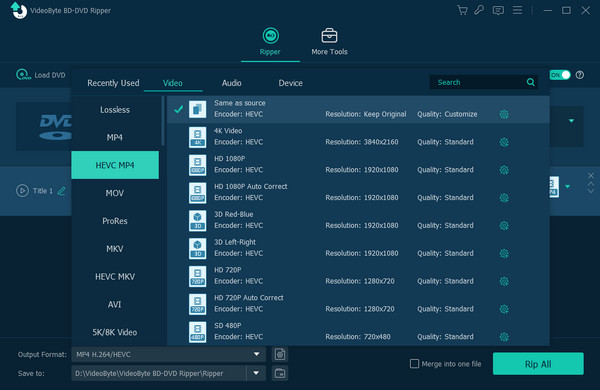Click the search magnifier icon
The image size is (600, 390).
click(530, 82)
